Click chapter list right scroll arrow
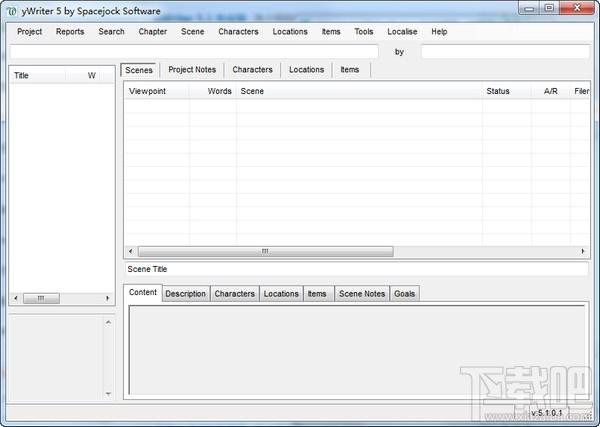The height and width of the screenshot is (427, 600). pos(108,298)
